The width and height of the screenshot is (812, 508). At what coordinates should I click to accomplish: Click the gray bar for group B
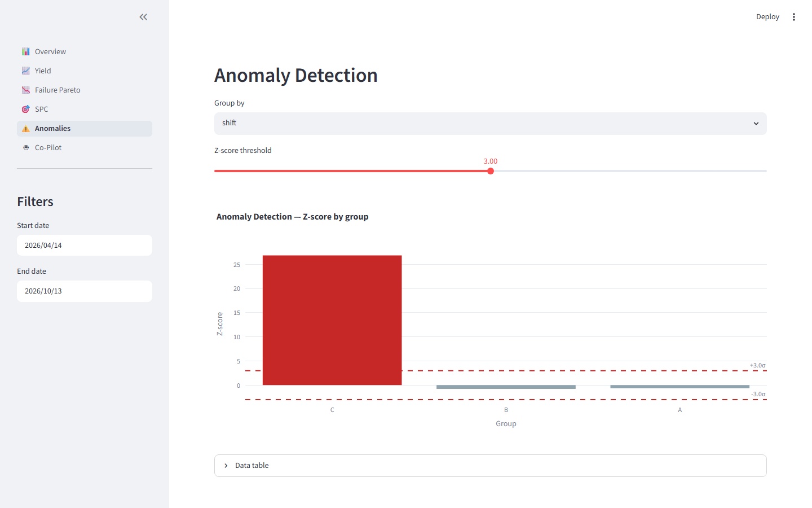click(x=506, y=387)
